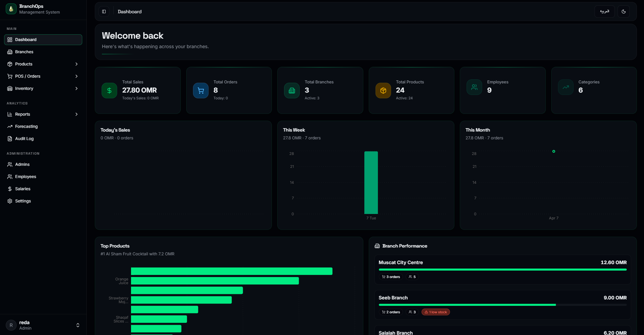Open the Salaries page

(x=43, y=189)
